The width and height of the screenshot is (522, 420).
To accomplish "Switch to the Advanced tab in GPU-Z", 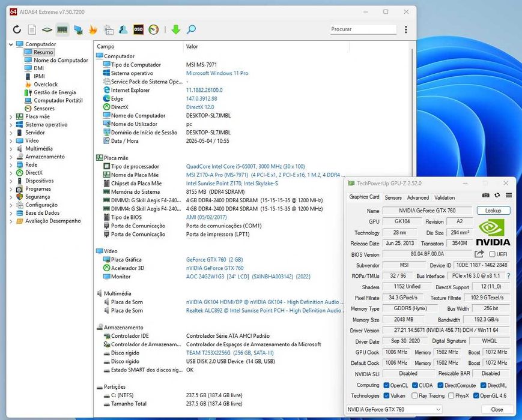I will 418,197.
